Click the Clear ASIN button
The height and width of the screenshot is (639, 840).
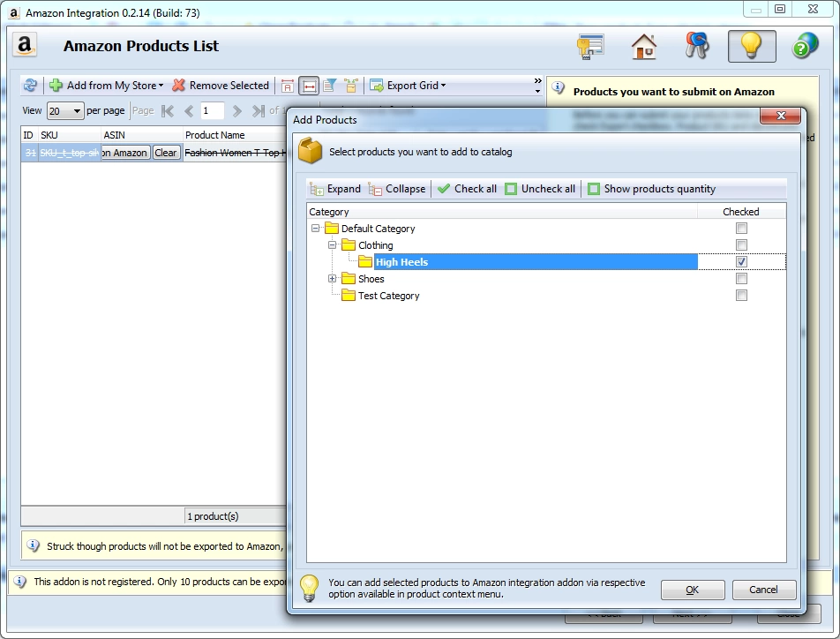pyautogui.click(x=166, y=153)
